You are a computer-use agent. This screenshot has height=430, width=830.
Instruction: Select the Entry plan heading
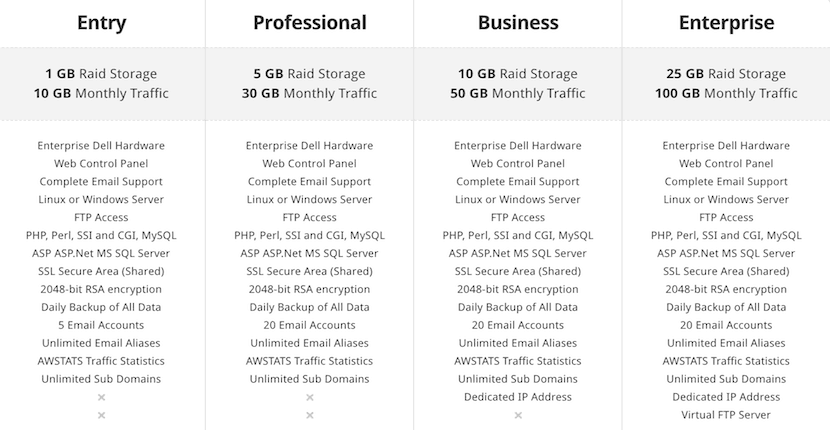[x=101, y=23]
